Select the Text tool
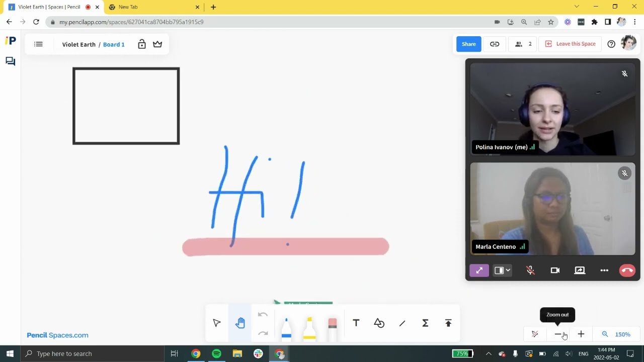This screenshot has width=644, height=362. coord(356,323)
